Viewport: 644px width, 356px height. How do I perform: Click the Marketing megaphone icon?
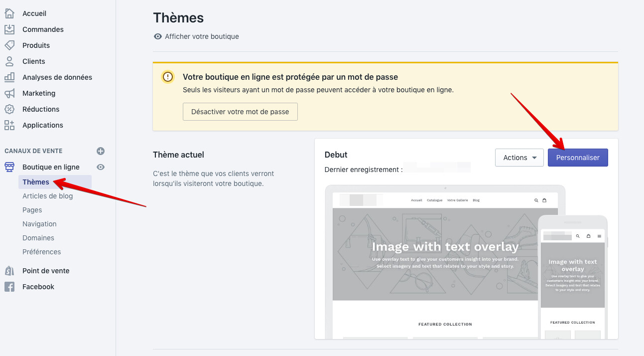tap(9, 93)
